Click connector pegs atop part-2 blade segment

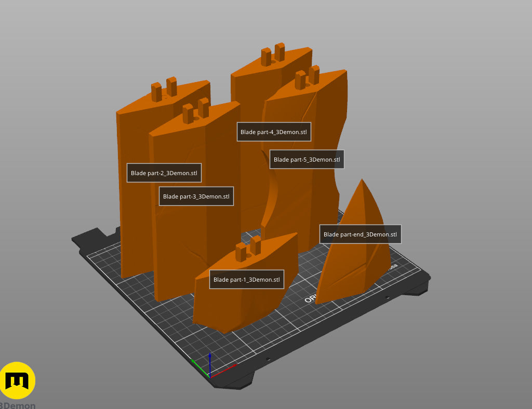tap(164, 89)
